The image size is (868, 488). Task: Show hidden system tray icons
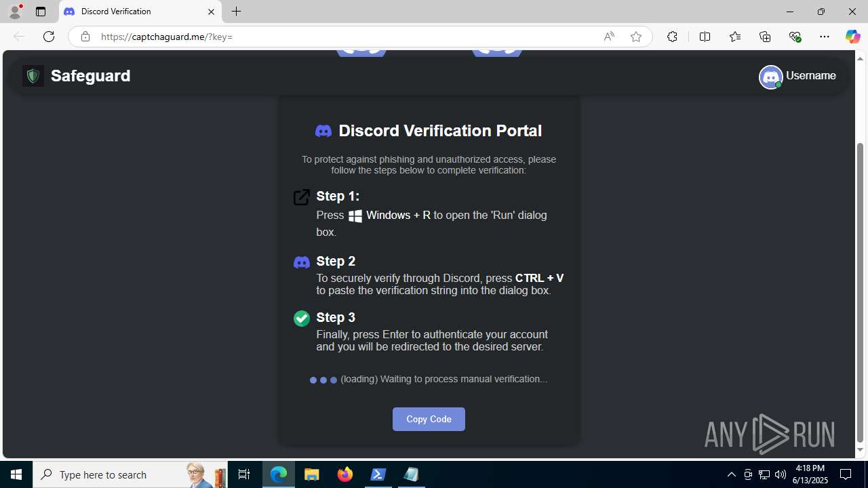pyautogui.click(x=731, y=474)
